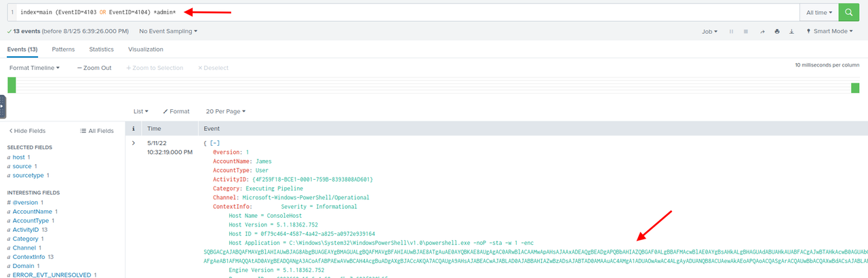Screen dimensions: 868x278
Task: Switch to the Visualization tab
Action: click(x=146, y=49)
